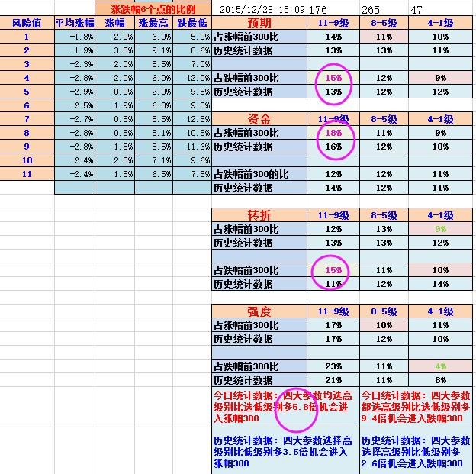Select the 风险值 column header cell

(x=27, y=23)
